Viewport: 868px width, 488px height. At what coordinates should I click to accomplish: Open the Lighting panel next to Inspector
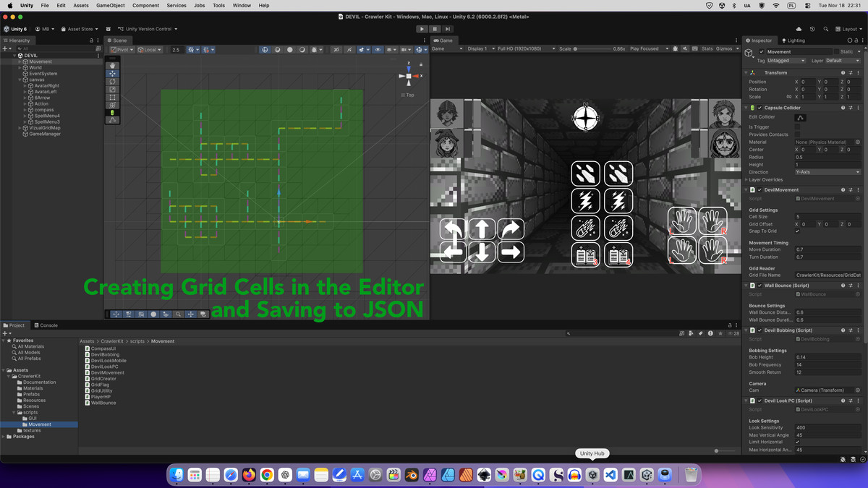[x=796, y=40]
